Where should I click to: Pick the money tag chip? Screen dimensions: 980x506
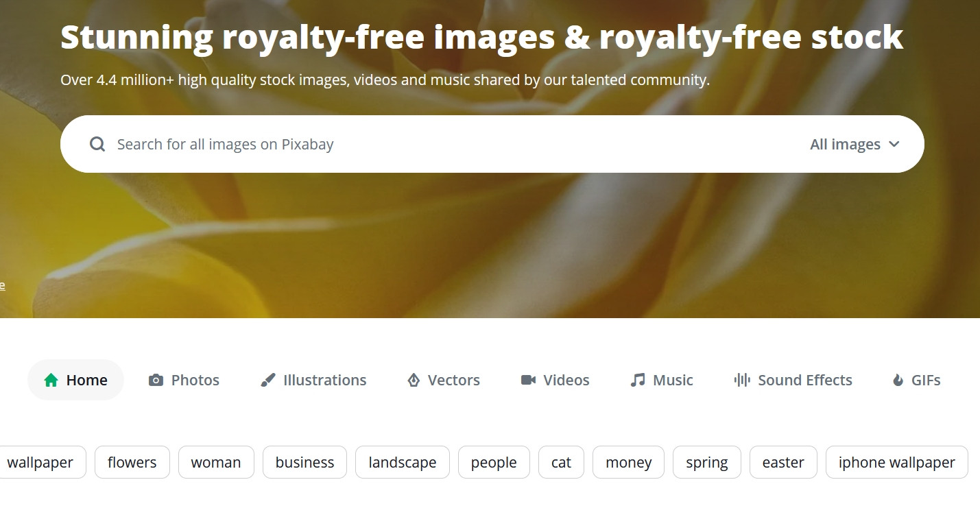point(628,462)
